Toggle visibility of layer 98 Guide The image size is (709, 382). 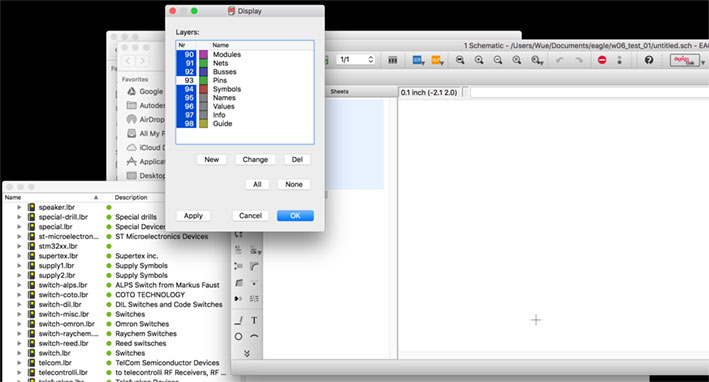pos(186,123)
